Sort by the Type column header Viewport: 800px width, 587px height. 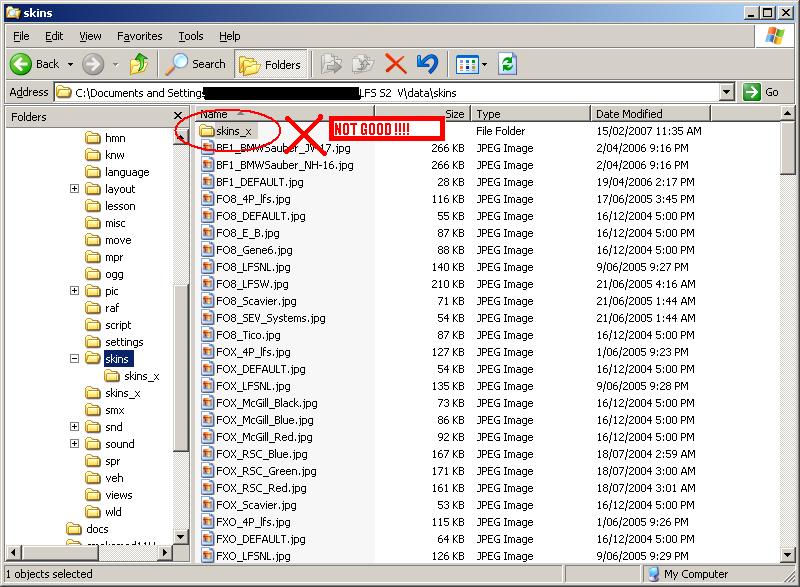pyautogui.click(x=530, y=114)
